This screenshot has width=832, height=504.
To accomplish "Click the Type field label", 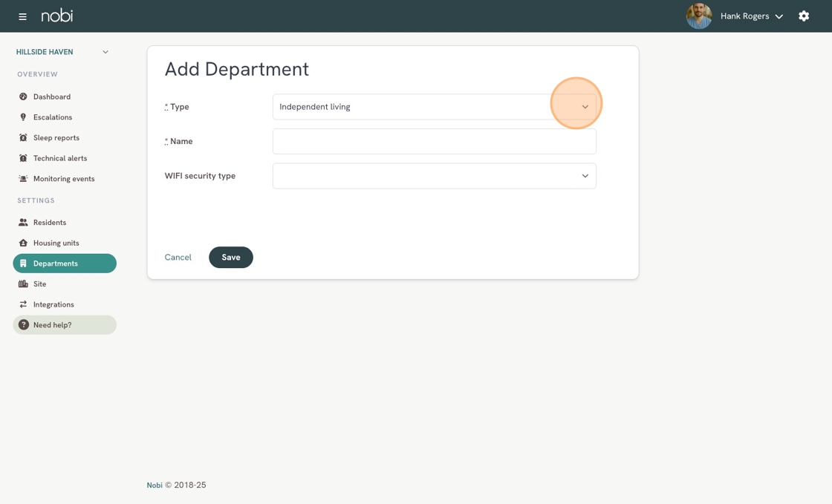I will pos(177,107).
